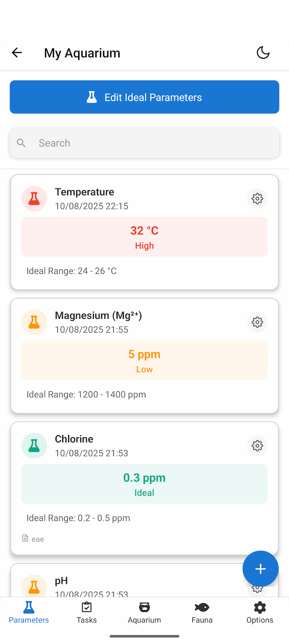Toggle dark mode with the moon icon

tap(263, 52)
